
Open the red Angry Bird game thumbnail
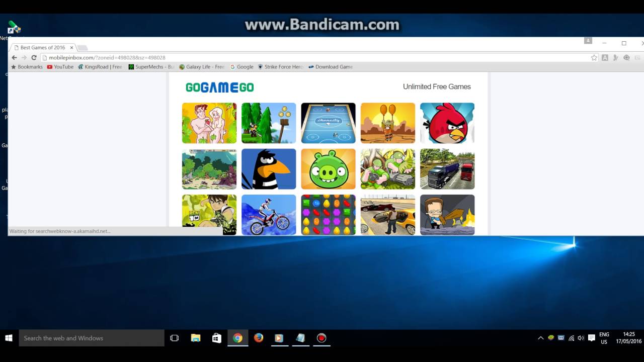pyautogui.click(x=447, y=123)
